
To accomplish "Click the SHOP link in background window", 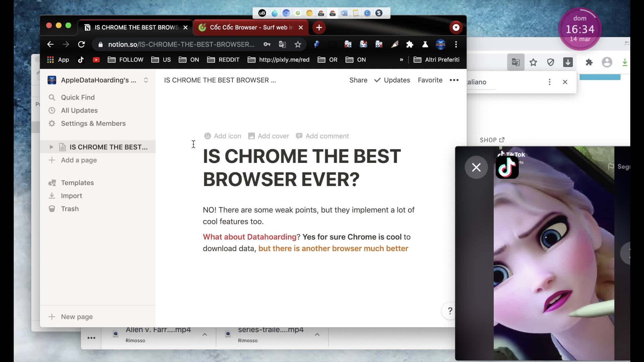I will (x=492, y=140).
